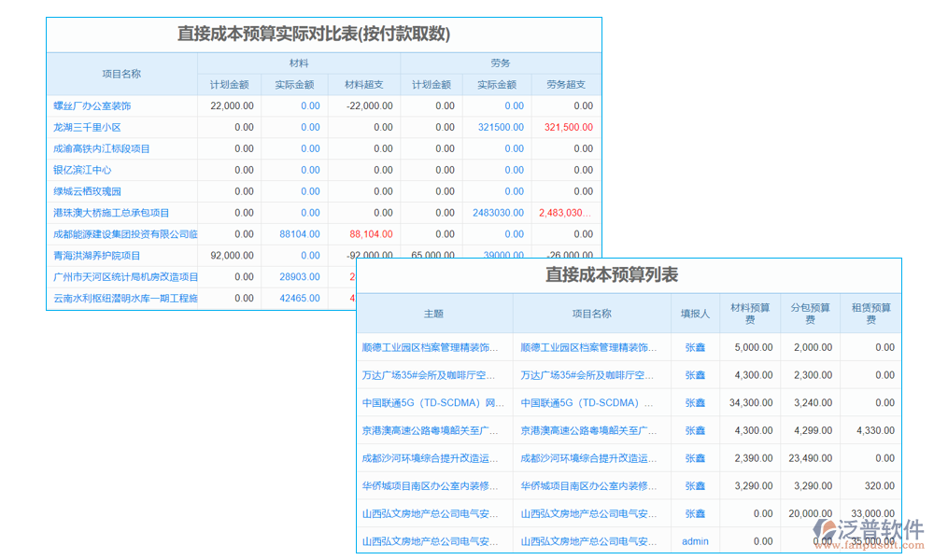934x560 pixels.
Task: Open 万达广场35#会所及咖啡厅 subject
Action: tap(432, 374)
